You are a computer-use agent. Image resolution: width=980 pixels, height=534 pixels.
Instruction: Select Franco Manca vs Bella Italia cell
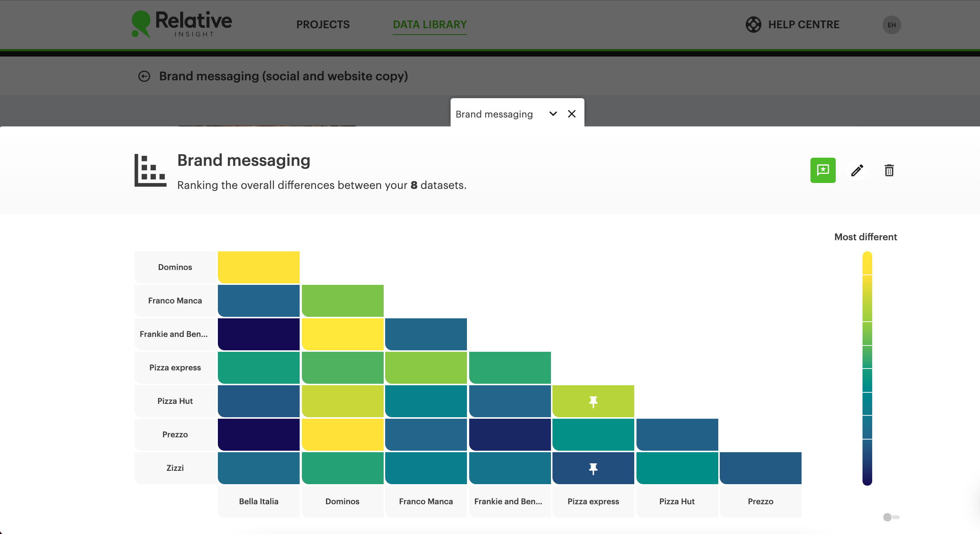258,301
